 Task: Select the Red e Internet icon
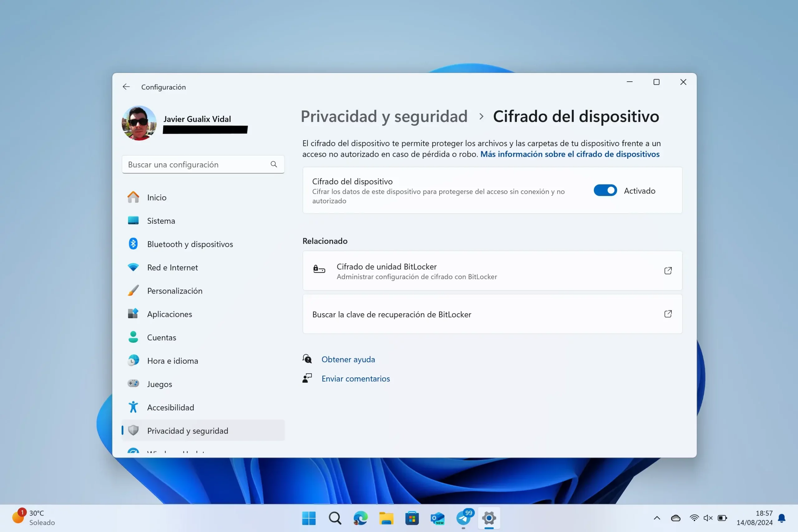tap(133, 267)
